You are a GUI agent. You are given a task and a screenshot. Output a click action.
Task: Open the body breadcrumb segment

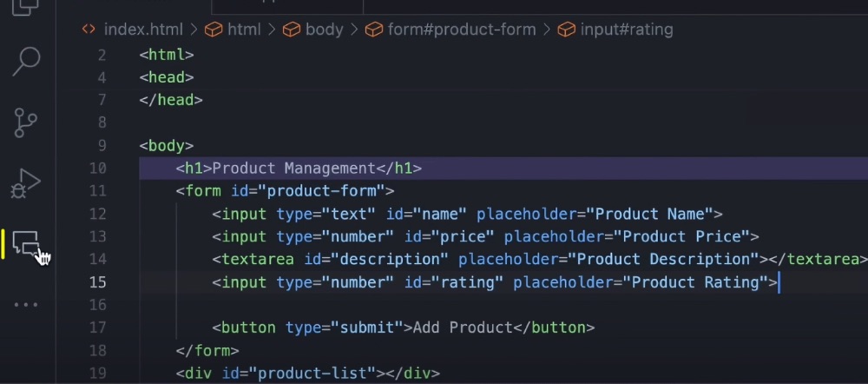point(325,30)
